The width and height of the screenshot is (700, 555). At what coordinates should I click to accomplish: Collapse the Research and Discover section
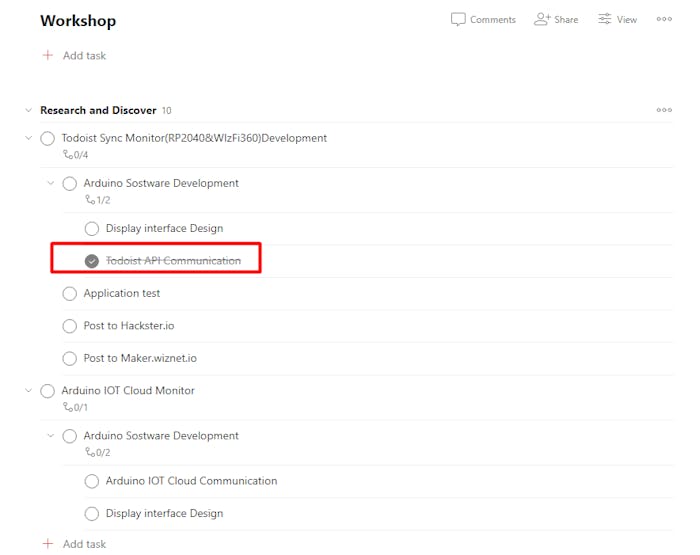point(28,110)
